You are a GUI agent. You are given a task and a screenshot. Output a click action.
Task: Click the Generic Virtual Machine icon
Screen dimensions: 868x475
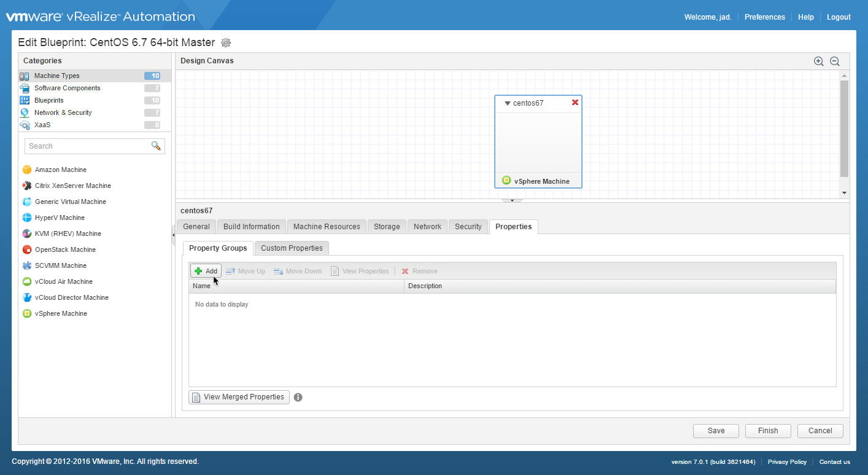tap(27, 202)
